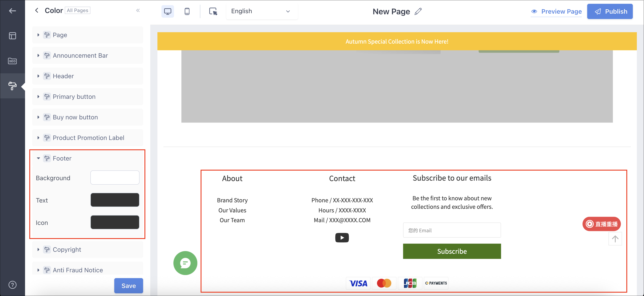Image resolution: width=644 pixels, height=296 pixels.
Task: Open the Footer Icon color picker
Action: 115,222
